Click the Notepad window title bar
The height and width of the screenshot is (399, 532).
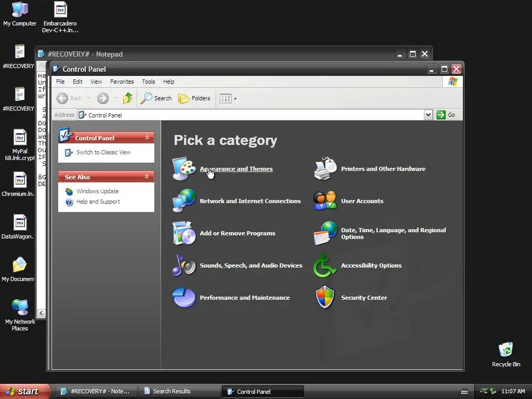pos(217,54)
